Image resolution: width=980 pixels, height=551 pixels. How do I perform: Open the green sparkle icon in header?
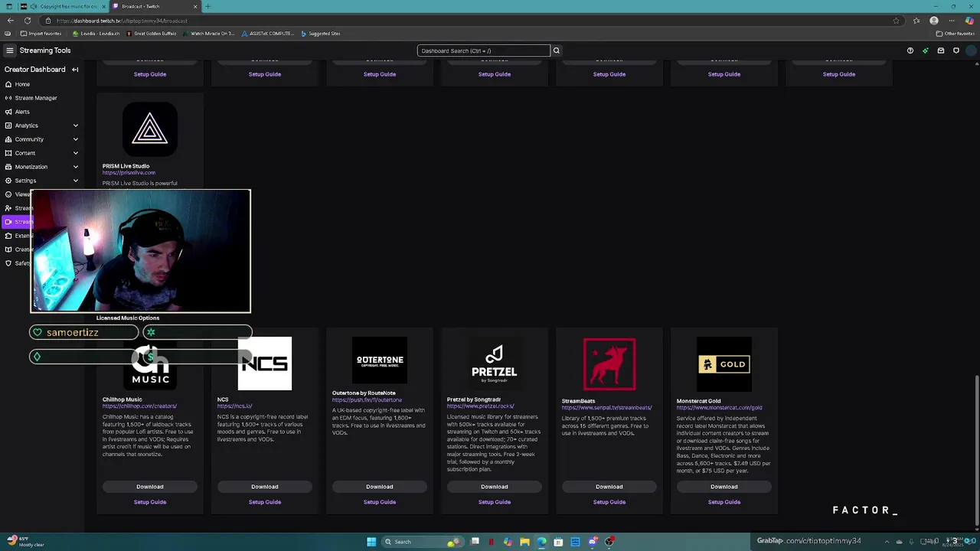point(926,51)
